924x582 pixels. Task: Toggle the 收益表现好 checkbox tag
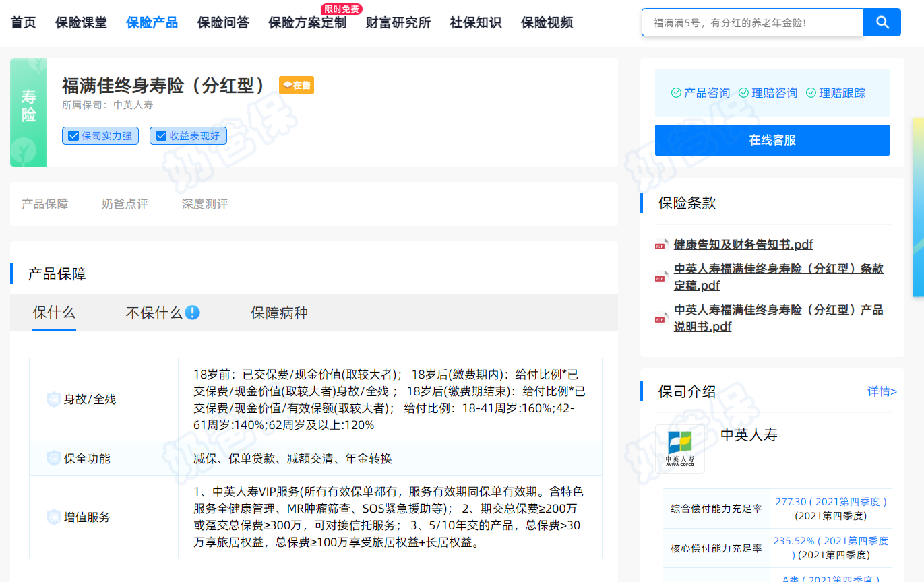click(x=188, y=136)
